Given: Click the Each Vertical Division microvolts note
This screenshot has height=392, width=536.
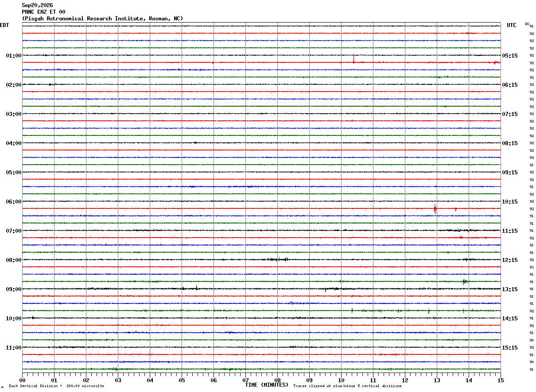Looking at the screenshot, I should [56, 386].
